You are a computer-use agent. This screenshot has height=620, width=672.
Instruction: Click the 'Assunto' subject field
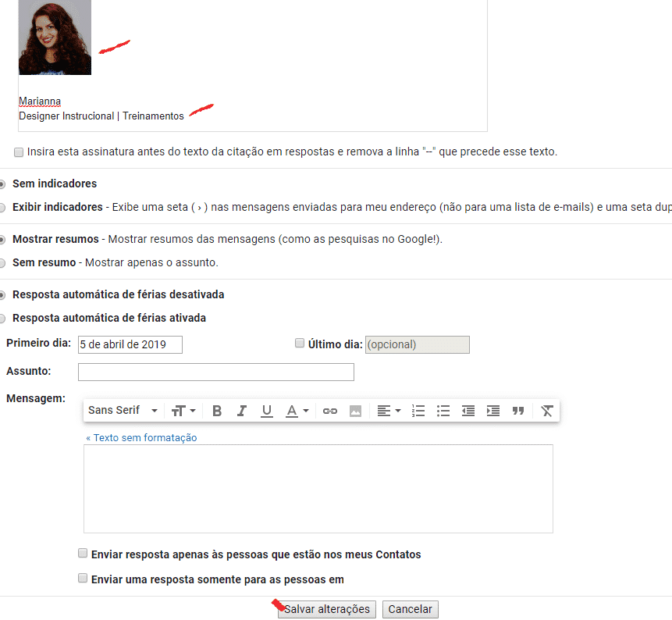click(x=216, y=372)
